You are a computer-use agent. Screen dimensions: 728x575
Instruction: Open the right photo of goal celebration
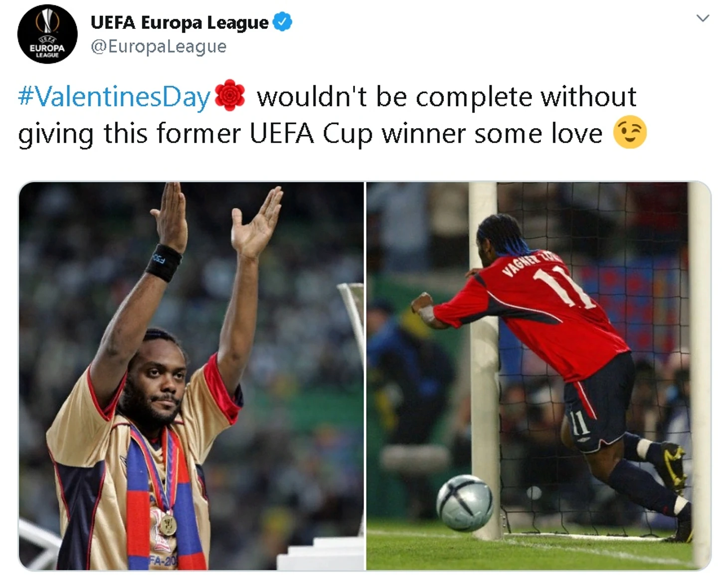tap(539, 376)
